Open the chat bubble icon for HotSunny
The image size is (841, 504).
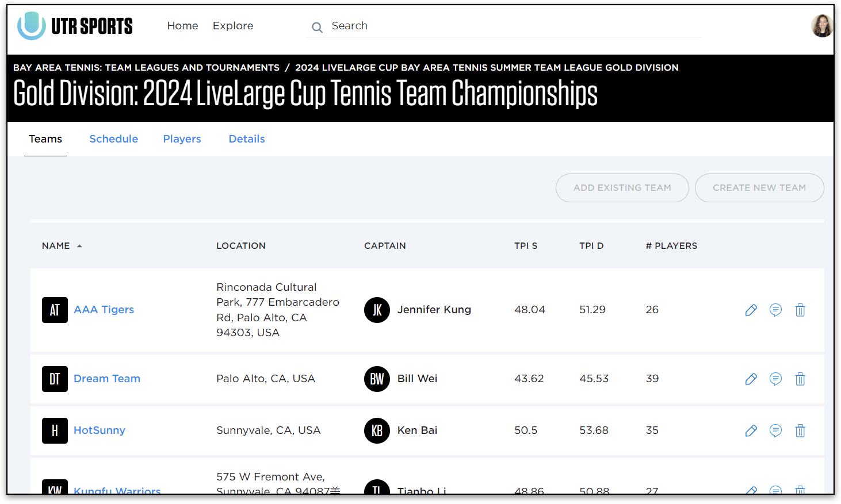[775, 430]
